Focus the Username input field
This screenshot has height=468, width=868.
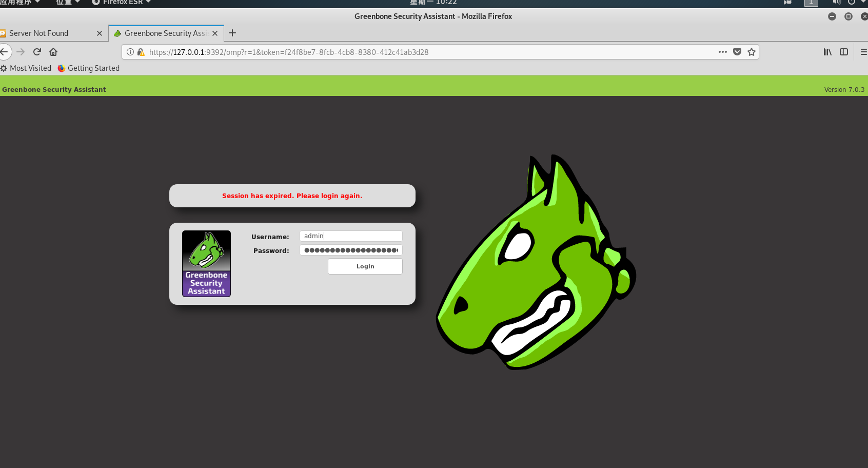pos(351,236)
